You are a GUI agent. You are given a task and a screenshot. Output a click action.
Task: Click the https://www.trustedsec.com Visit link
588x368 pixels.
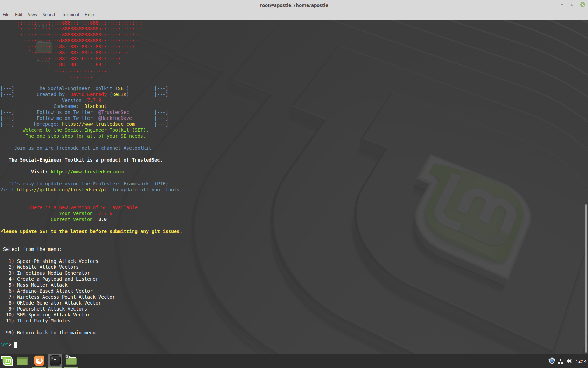[x=87, y=172]
